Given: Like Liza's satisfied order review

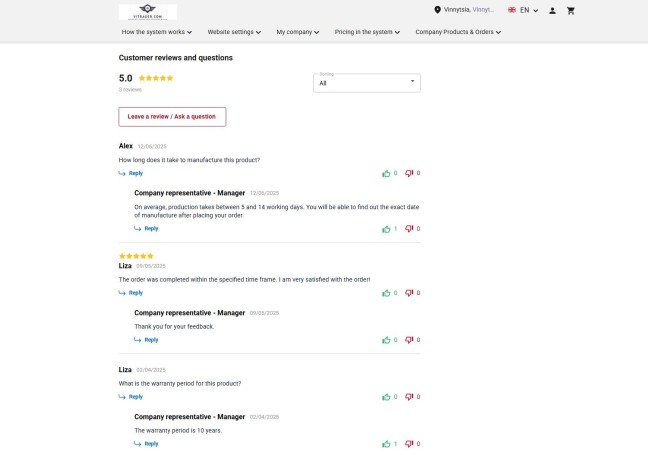Looking at the screenshot, I should coord(386,293).
